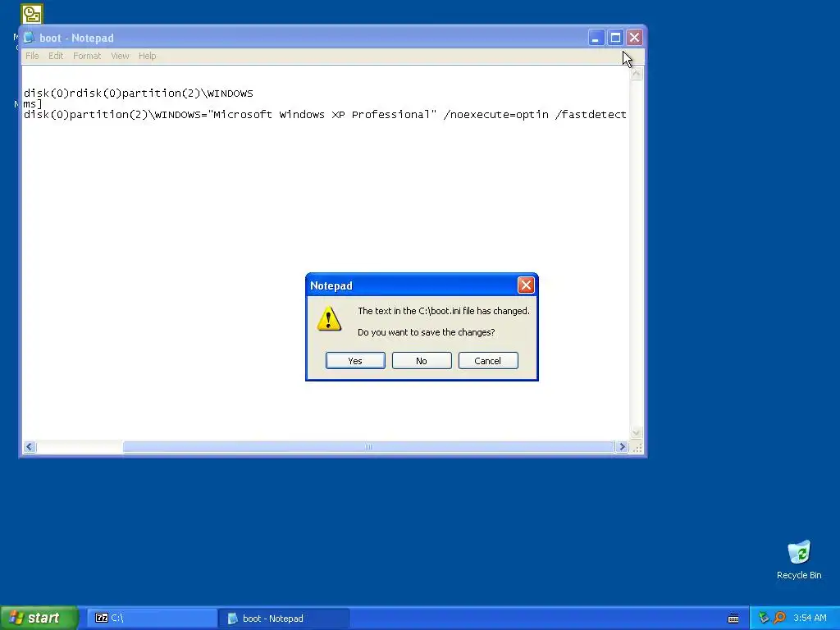Click the vertical scrollbar up arrow
Viewport: 840px width, 630px height.
pos(636,73)
